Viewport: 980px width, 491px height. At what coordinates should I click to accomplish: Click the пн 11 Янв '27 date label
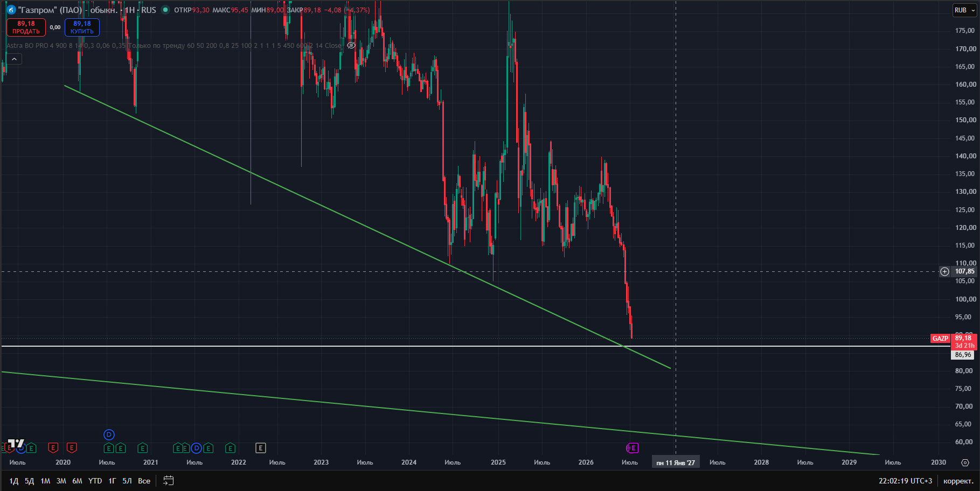(676, 462)
